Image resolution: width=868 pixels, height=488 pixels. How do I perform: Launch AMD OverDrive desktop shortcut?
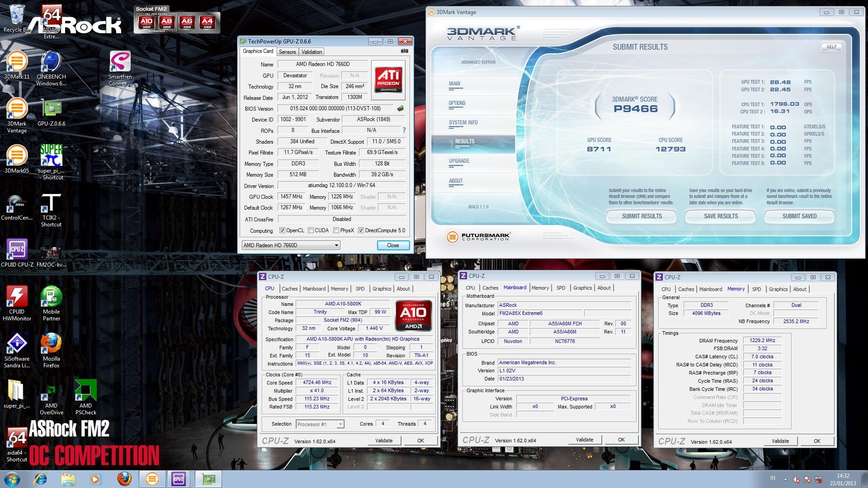pyautogui.click(x=51, y=400)
